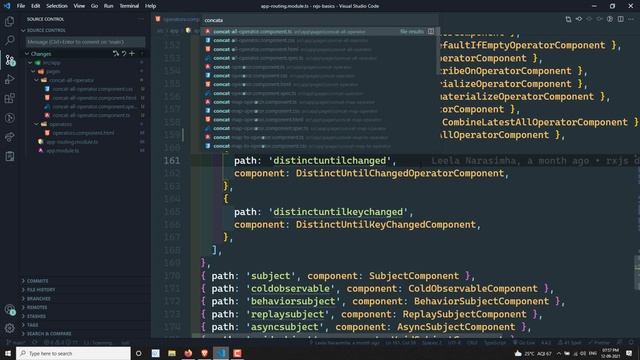This screenshot has height=360, width=640.
Task: Open the Explorer view in activity bar
Action: tap(9, 21)
